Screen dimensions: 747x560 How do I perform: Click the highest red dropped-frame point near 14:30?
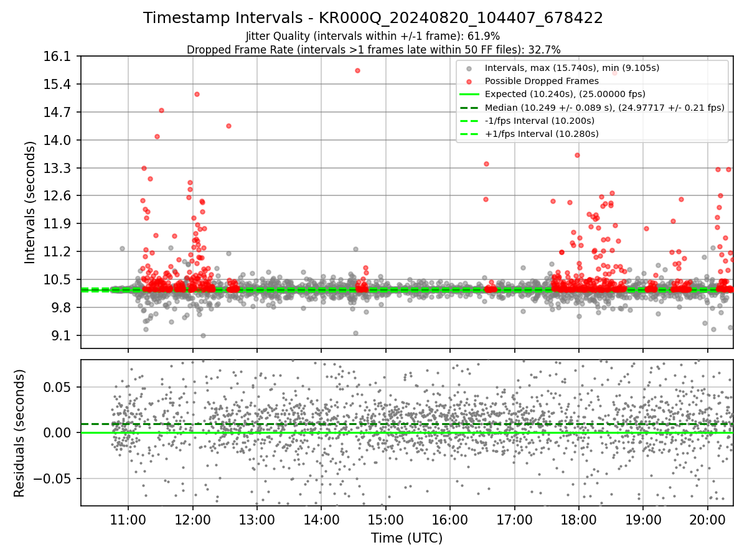[x=357, y=70]
